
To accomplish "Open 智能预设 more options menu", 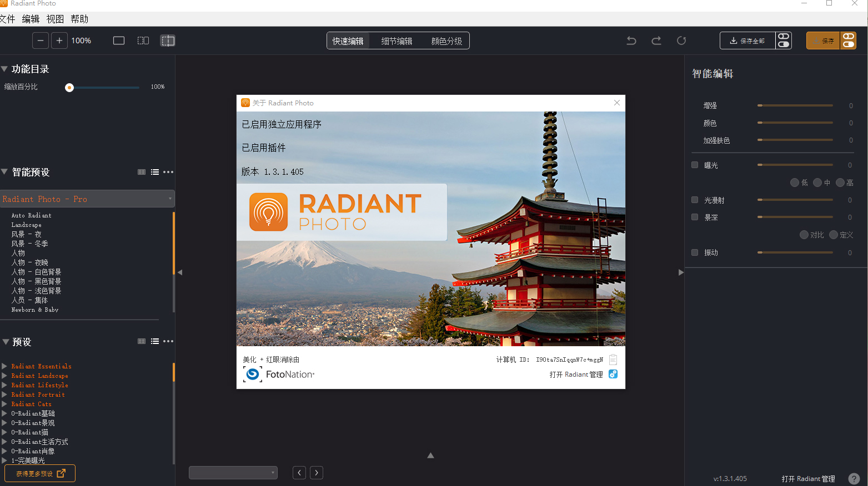I will point(168,172).
